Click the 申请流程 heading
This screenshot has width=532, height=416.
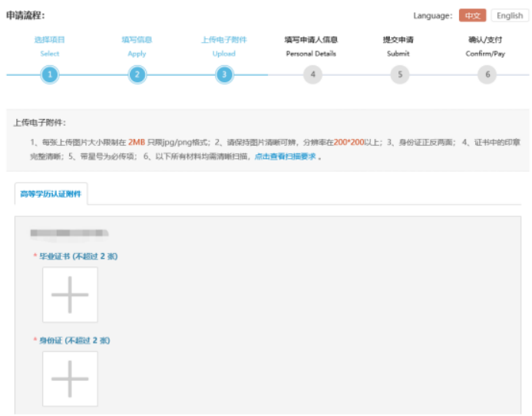25,15
